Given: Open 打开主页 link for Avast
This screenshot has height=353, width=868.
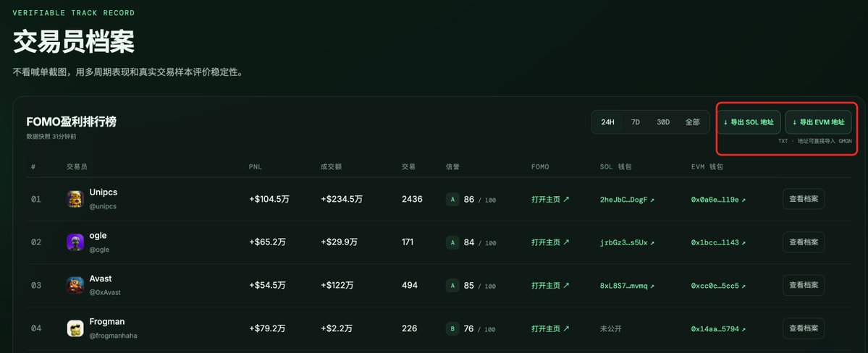Looking at the screenshot, I should point(550,286).
